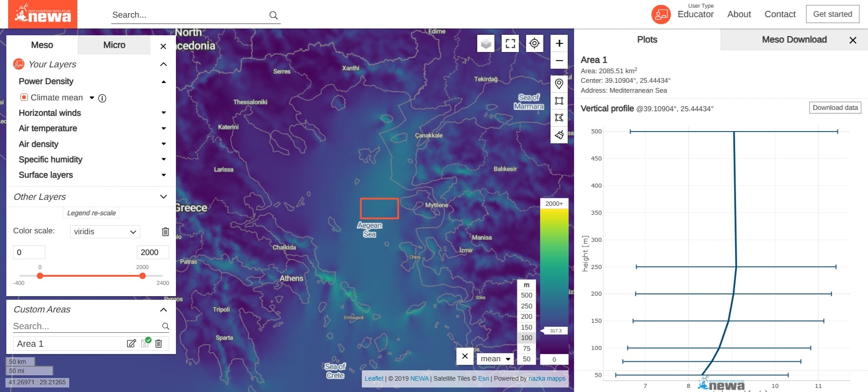Toggle fullscreen map view
868x392 pixels.
(510, 44)
